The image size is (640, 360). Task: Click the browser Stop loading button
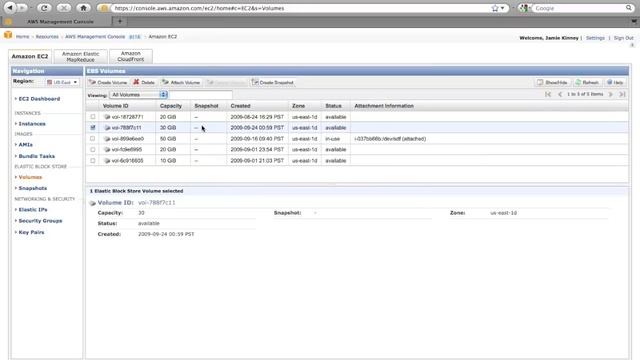[x=63, y=8]
